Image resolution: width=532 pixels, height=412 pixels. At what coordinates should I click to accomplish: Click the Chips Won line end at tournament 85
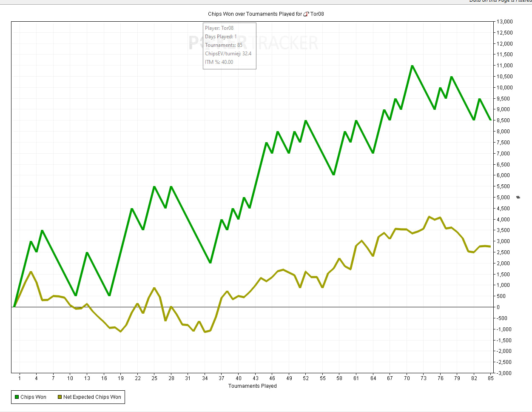tap(490, 120)
